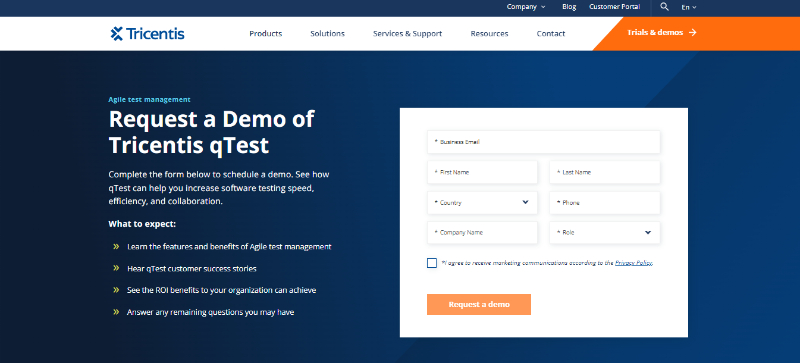This screenshot has width=800, height=363.
Task: Tick the marketing communications consent checkbox
Action: 432,263
